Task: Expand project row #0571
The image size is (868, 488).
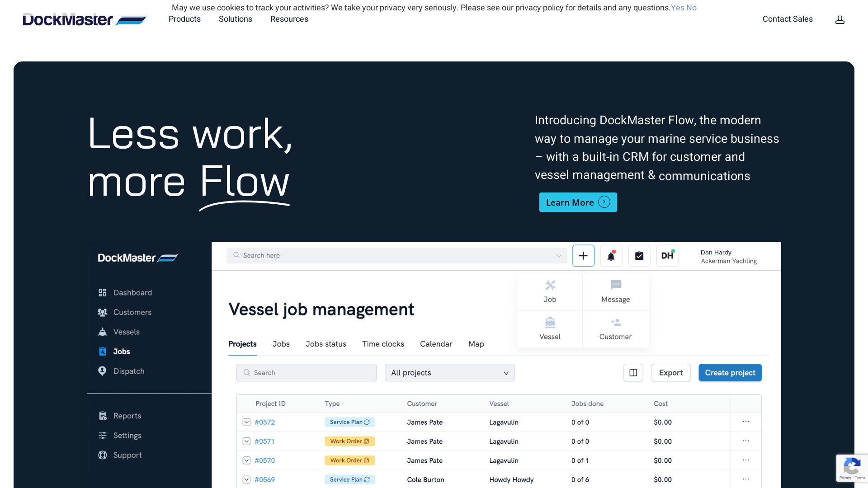Action: point(246,441)
